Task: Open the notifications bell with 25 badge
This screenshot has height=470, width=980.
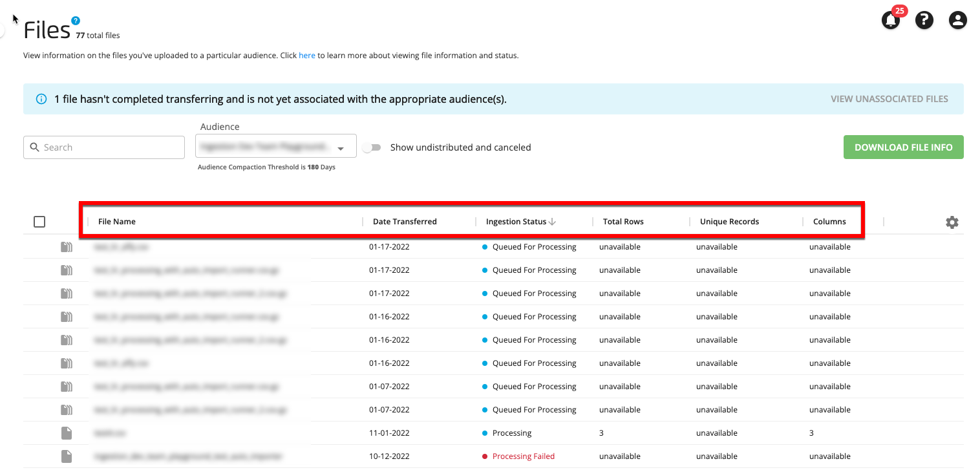Action: pos(891,19)
